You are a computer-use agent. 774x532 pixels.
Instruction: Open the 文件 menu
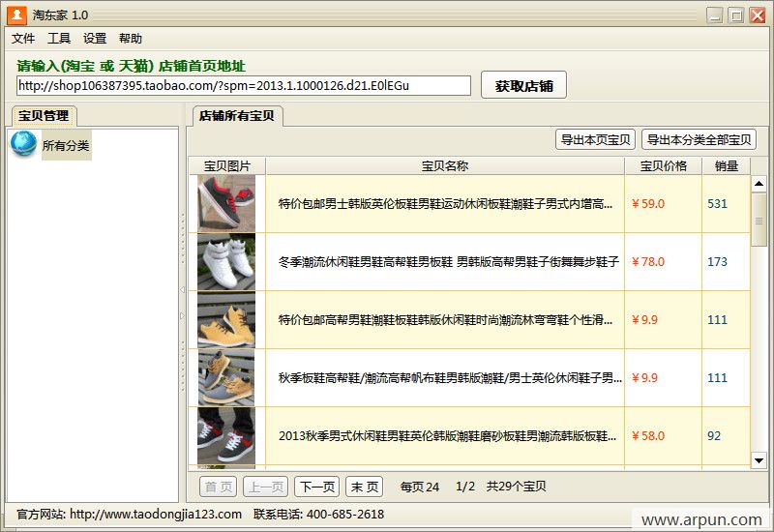(x=23, y=39)
